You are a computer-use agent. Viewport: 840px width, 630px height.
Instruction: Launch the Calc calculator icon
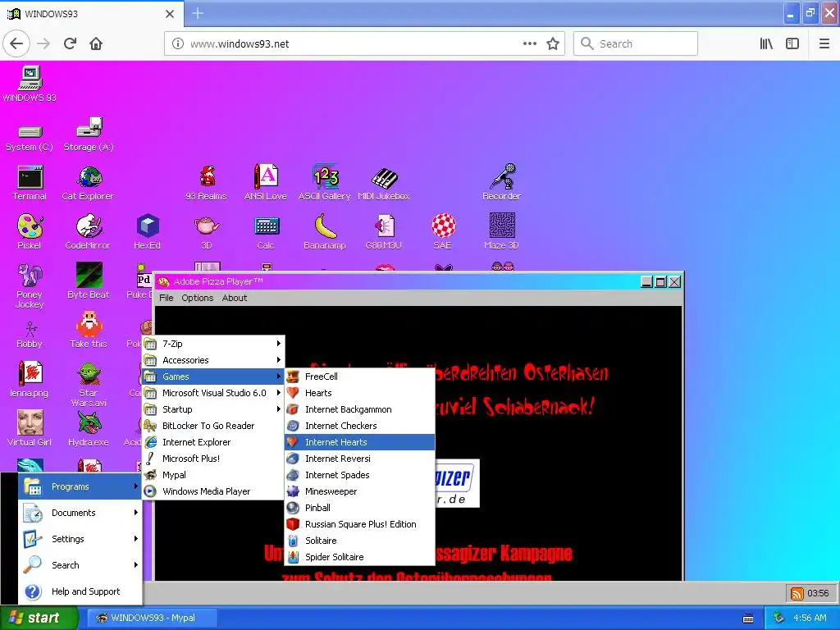266,232
